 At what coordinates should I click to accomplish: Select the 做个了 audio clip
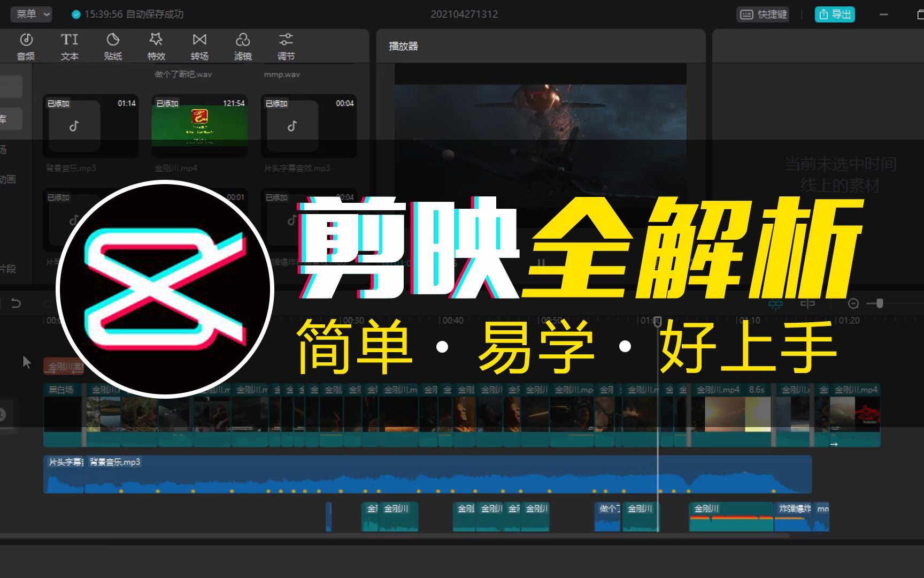(607, 516)
